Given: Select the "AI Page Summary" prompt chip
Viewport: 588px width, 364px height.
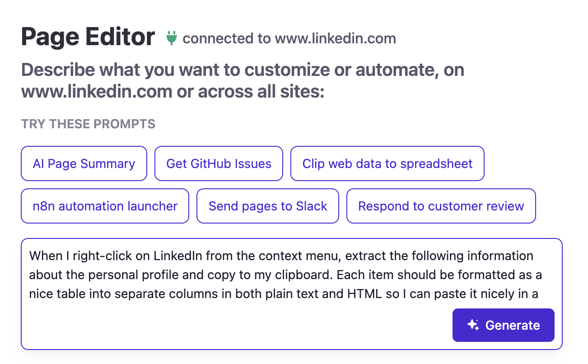Looking at the screenshot, I should [84, 163].
